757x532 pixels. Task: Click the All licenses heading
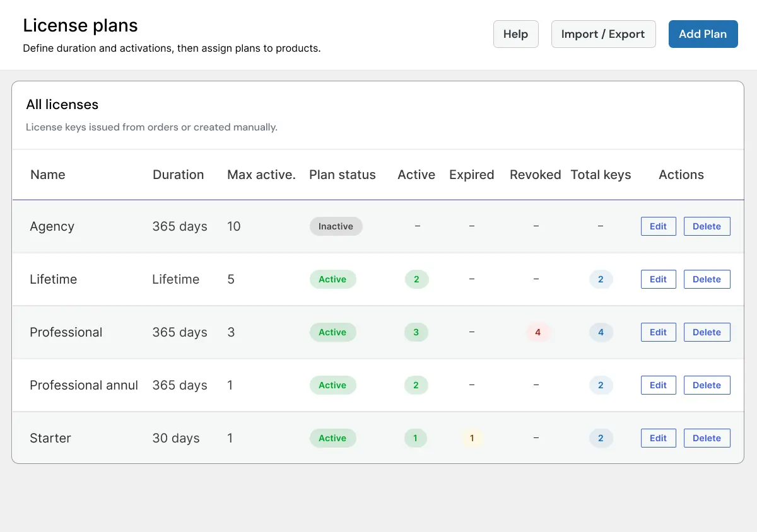pyautogui.click(x=62, y=105)
